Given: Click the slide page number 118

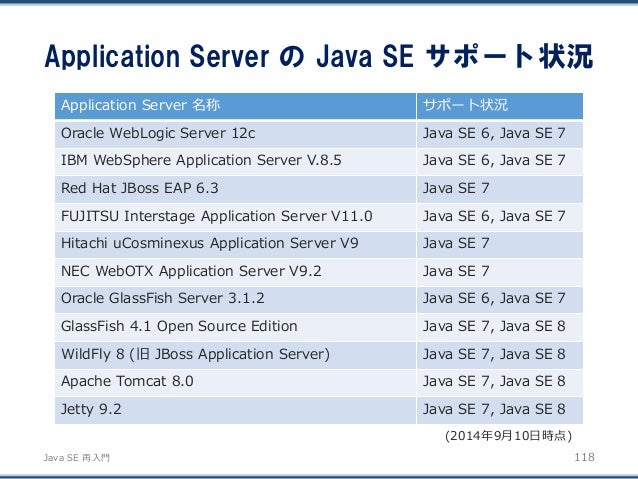Looking at the screenshot, I should click(x=584, y=457).
